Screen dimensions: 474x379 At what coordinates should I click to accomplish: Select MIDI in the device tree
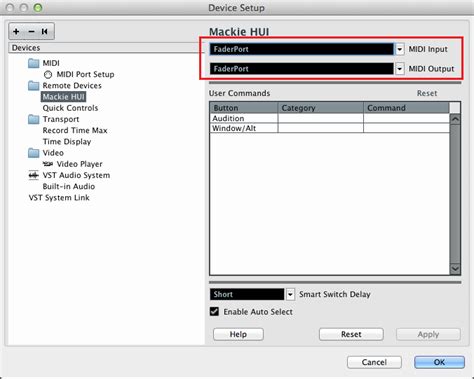point(51,63)
